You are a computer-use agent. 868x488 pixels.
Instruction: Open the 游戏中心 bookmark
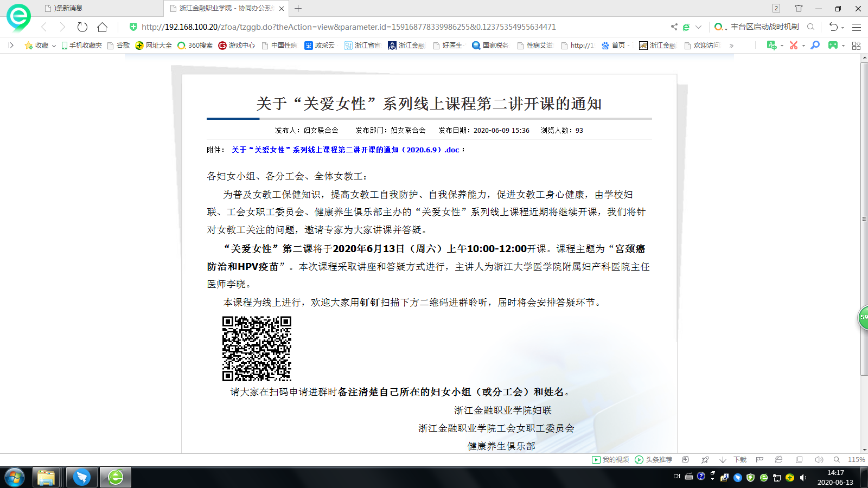coord(237,46)
